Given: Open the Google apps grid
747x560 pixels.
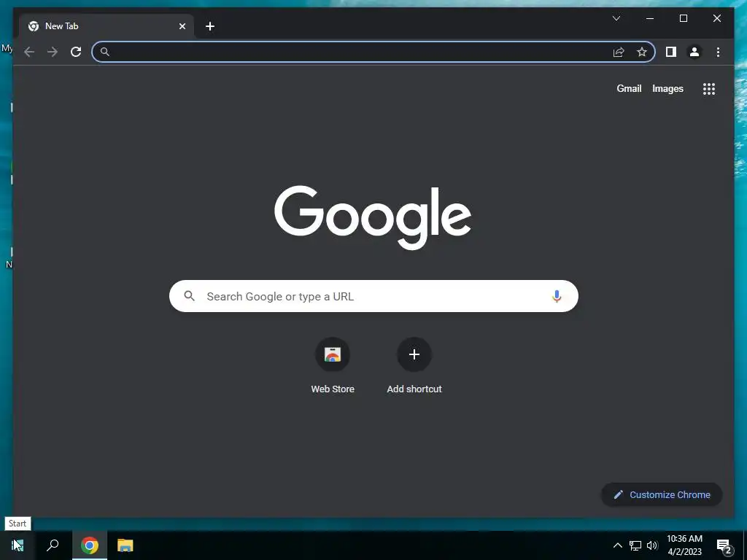Looking at the screenshot, I should [709, 88].
